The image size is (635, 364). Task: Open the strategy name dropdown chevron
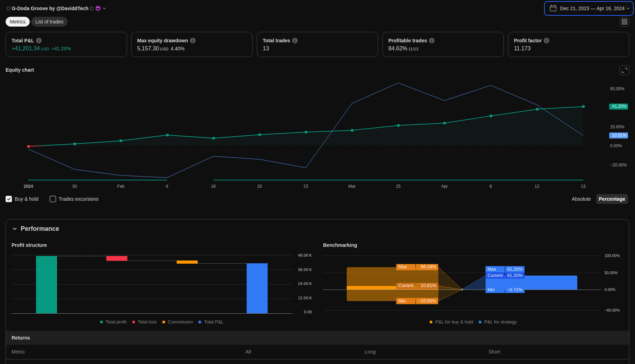point(104,8)
